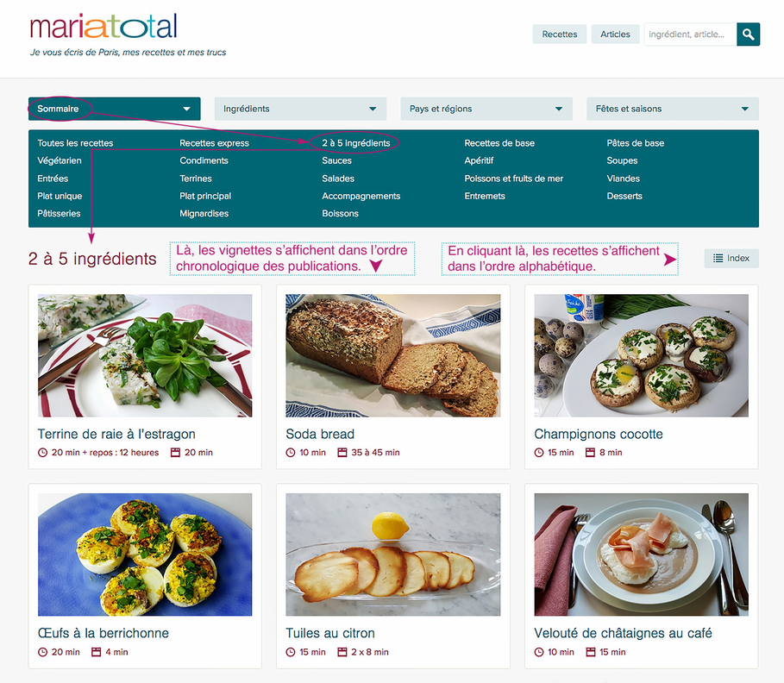
Task: Select Recettes express in the menu
Action: point(214,143)
